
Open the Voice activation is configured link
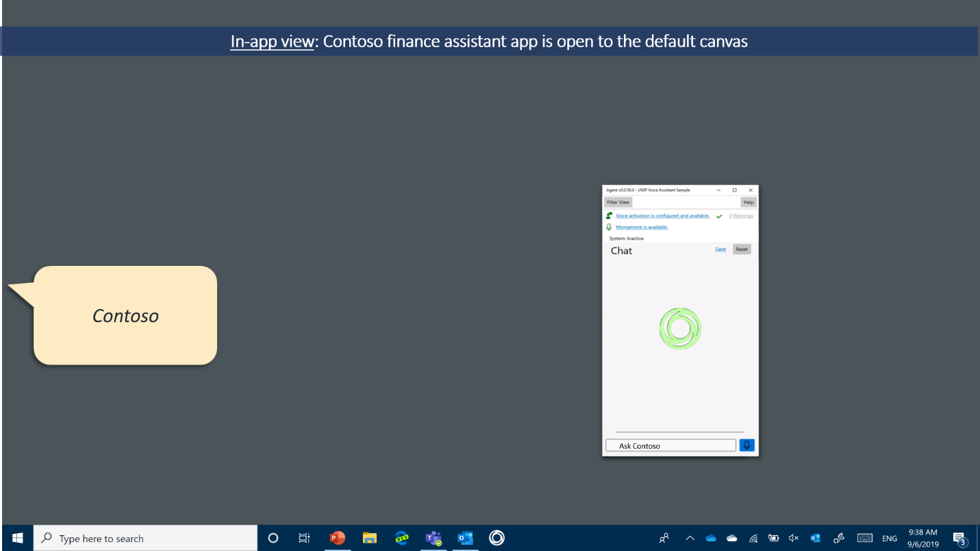tap(663, 216)
